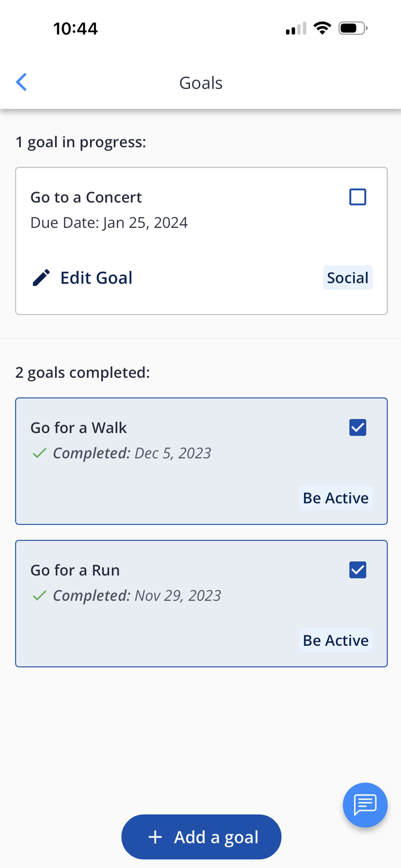Tap the Be Active tag on Go for a Walk
Viewport: 401px width, 868px height.
click(336, 498)
